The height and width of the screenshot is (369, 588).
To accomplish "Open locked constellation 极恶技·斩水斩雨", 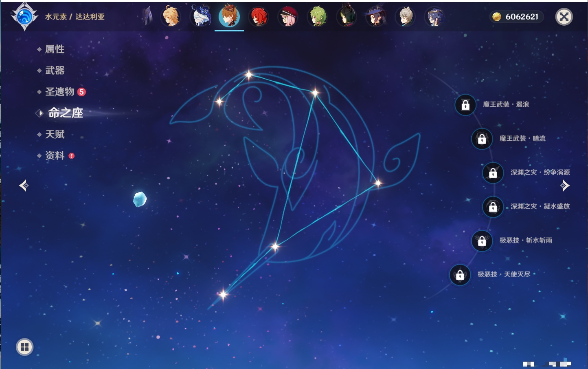I will [482, 241].
